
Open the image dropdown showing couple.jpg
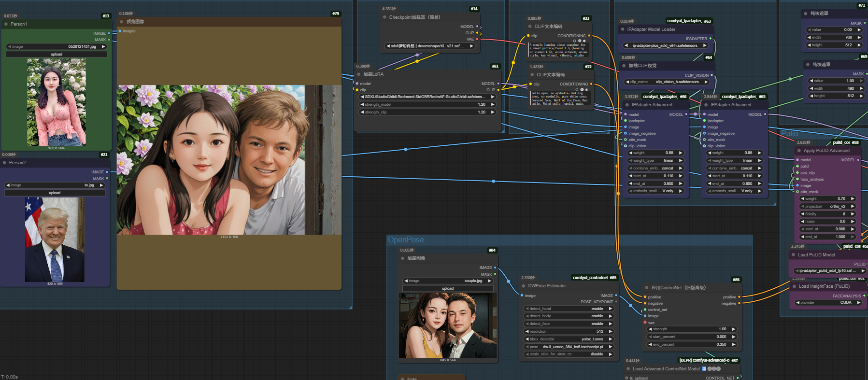pyautogui.click(x=448, y=281)
